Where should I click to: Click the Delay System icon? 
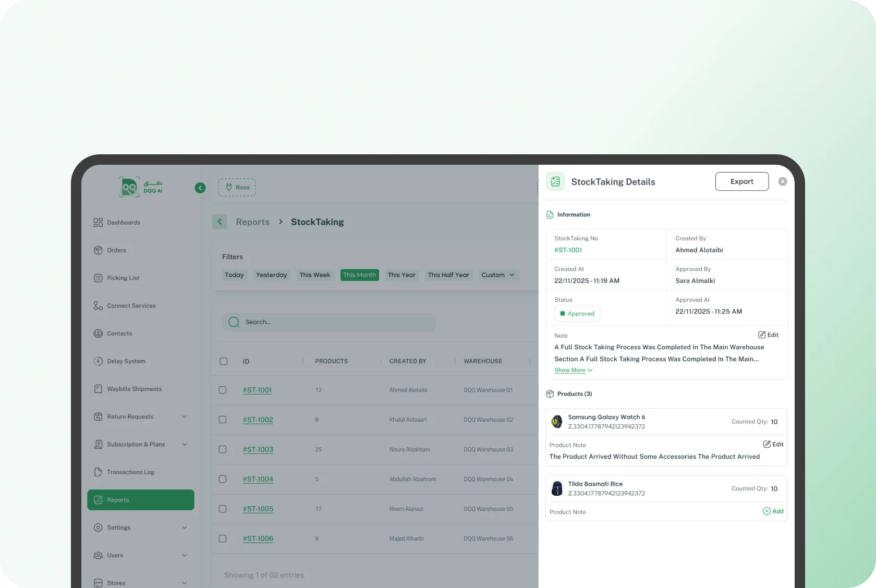coord(98,361)
